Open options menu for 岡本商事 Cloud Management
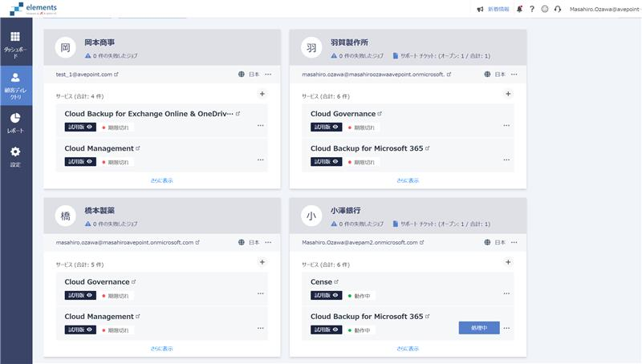Image resolution: width=642 pixels, height=364 pixels. pyautogui.click(x=260, y=160)
